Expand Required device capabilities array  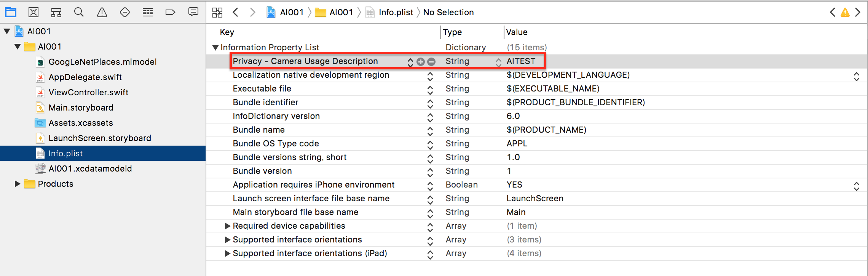coord(228,226)
